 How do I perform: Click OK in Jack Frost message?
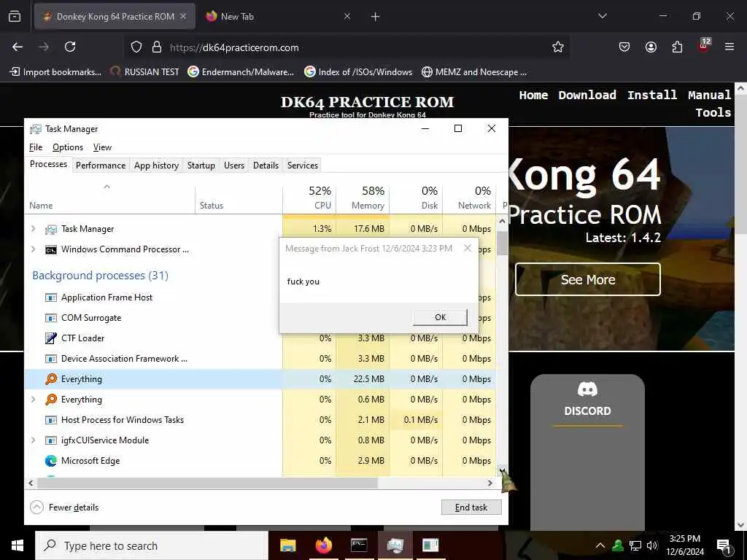click(440, 317)
